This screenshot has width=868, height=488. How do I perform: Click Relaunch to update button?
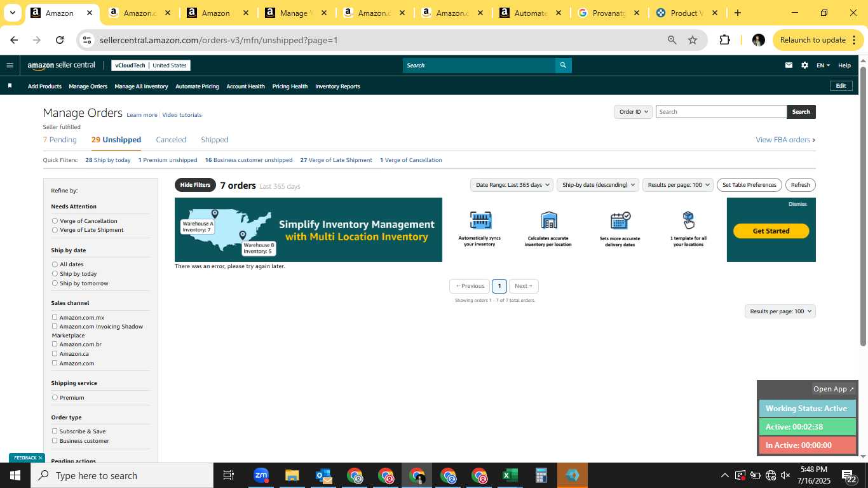pyautogui.click(x=818, y=40)
